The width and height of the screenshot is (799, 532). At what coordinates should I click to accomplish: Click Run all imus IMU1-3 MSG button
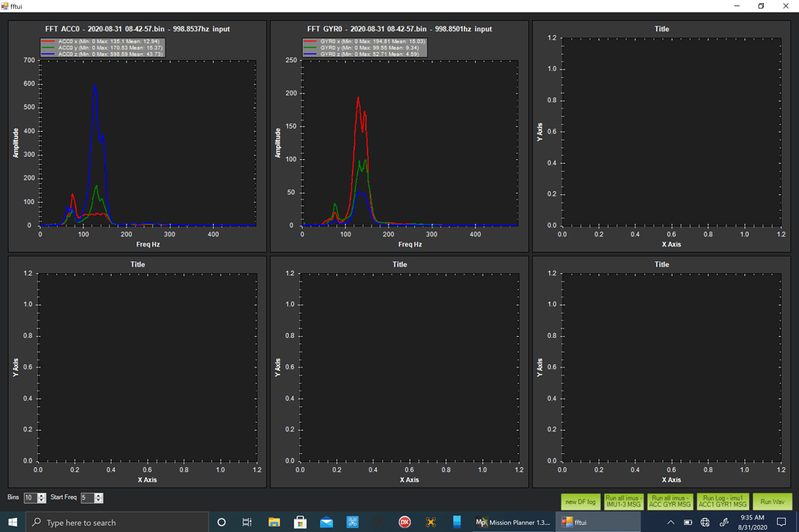(623, 502)
